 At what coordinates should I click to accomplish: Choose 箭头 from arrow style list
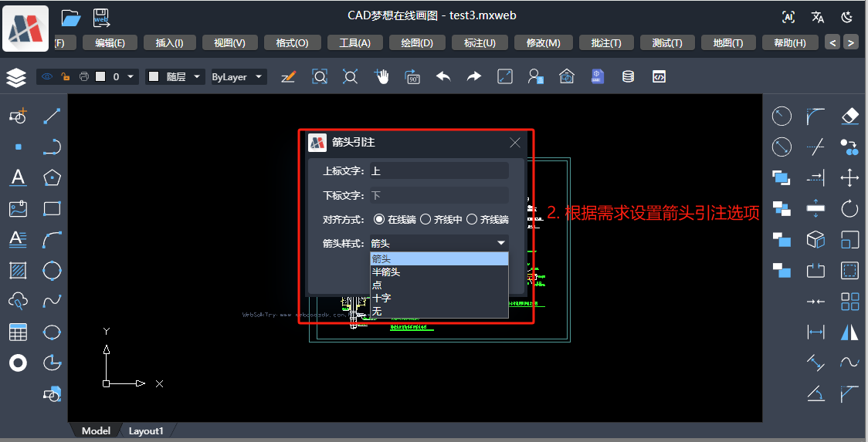[x=439, y=259]
